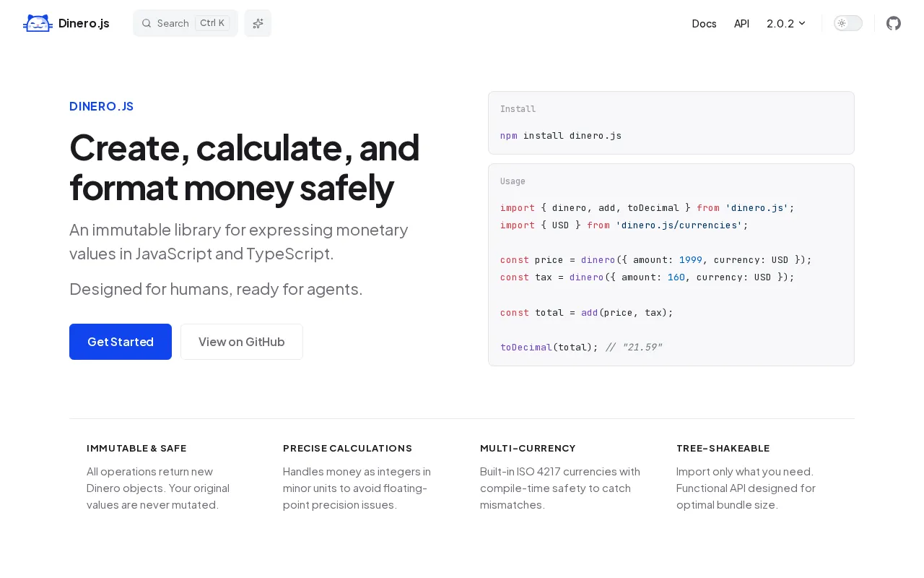Expand the 2.0.2 version dropdown

point(786,23)
